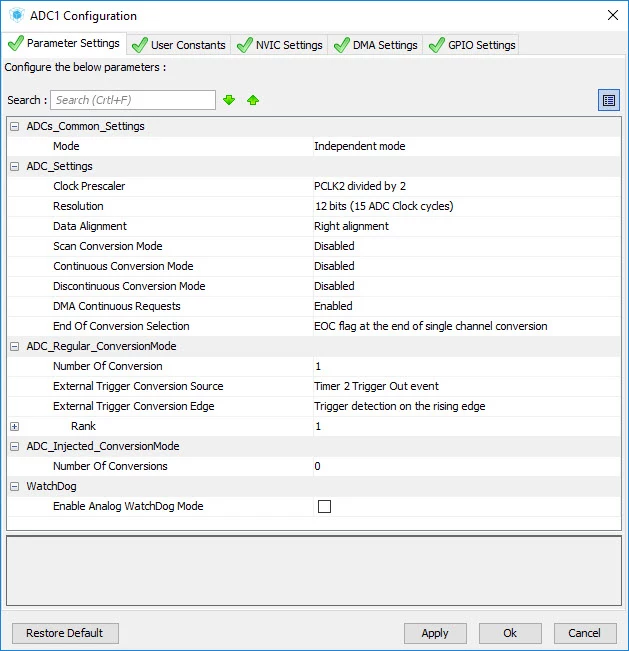
Task: Switch to the User Constants tab
Action: coord(179,45)
